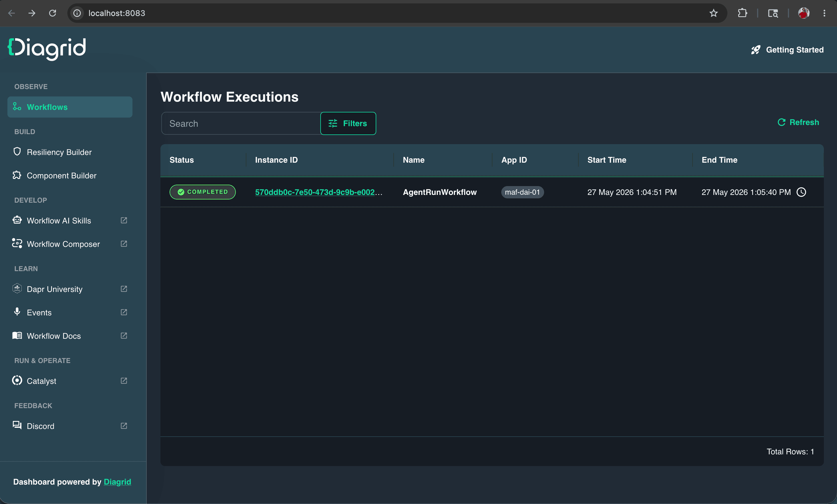Open the browser profile avatar
The height and width of the screenshot is (504, 837).
(804, 13)
